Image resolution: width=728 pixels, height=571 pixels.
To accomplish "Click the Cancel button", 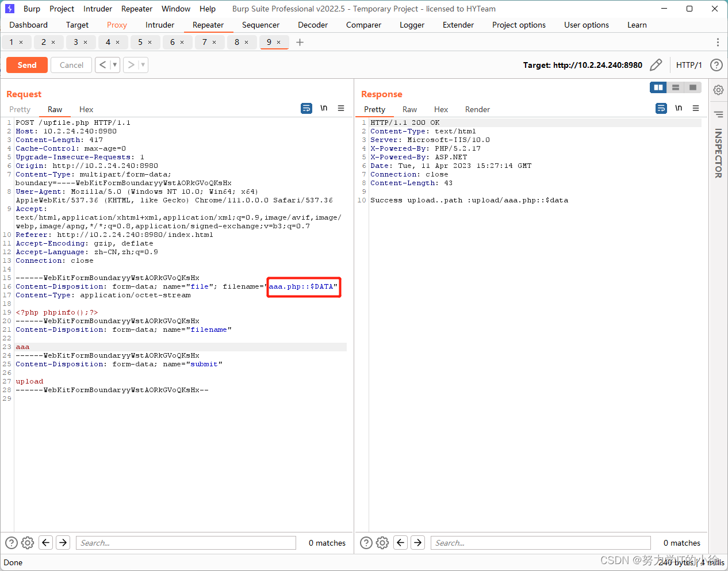I will [71, 65].
